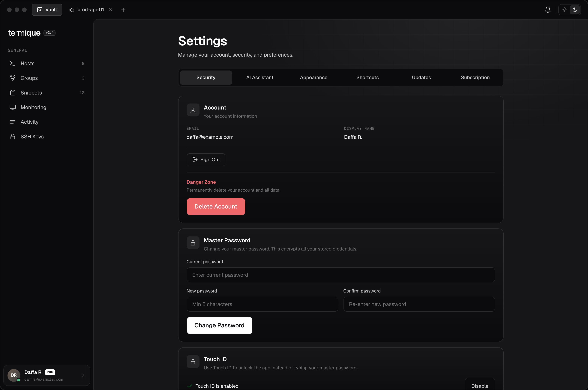Click the termique logo

click(x=24, y=33)
